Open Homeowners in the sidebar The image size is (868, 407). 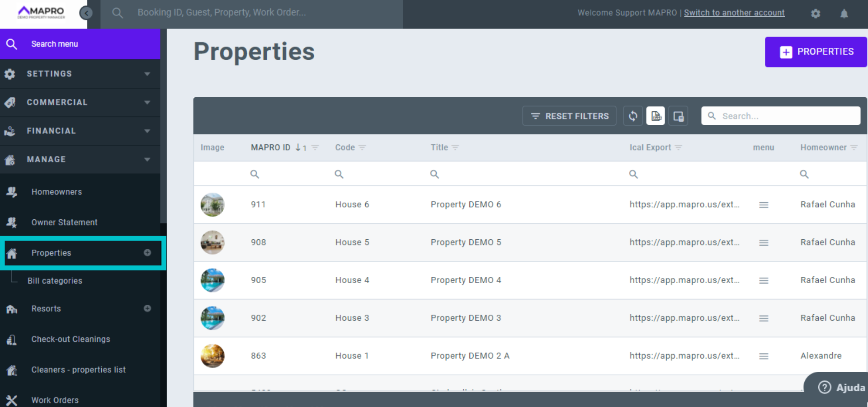(x=57, y=192)
